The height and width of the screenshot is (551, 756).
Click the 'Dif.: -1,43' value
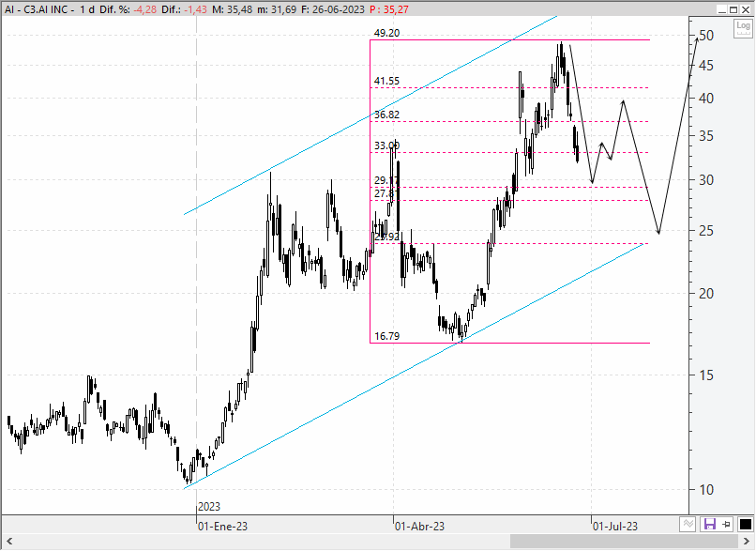click(x=183, y=9)
